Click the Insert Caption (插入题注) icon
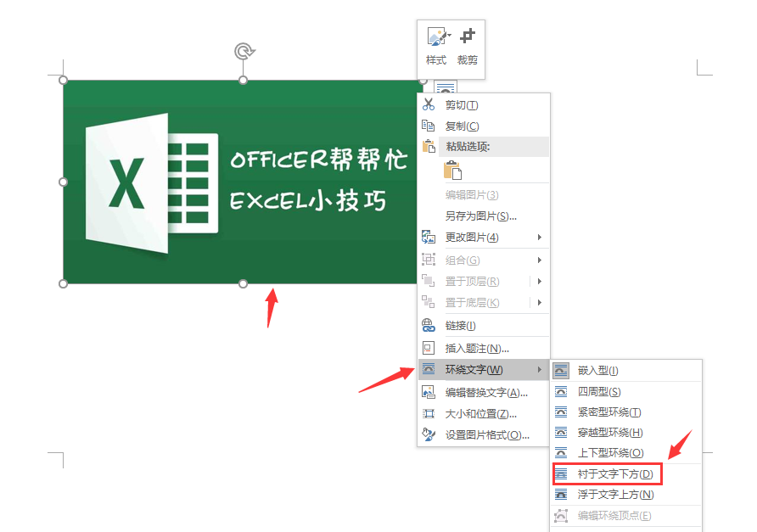757x532 pixels. 429,348
